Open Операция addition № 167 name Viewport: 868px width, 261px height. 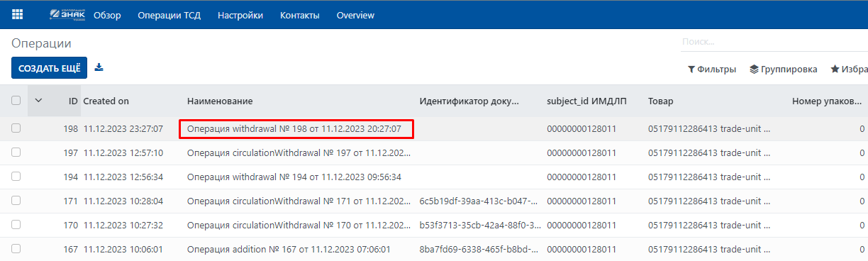pyautogui.click(x=289, y=250)
